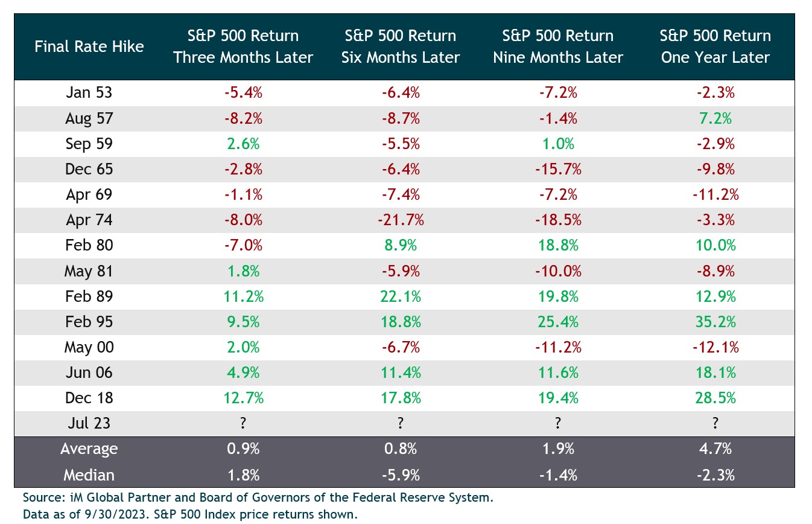Click the Apr 74 six-month return of -21.7%
812x524 pixels.
tap(400, 220)
